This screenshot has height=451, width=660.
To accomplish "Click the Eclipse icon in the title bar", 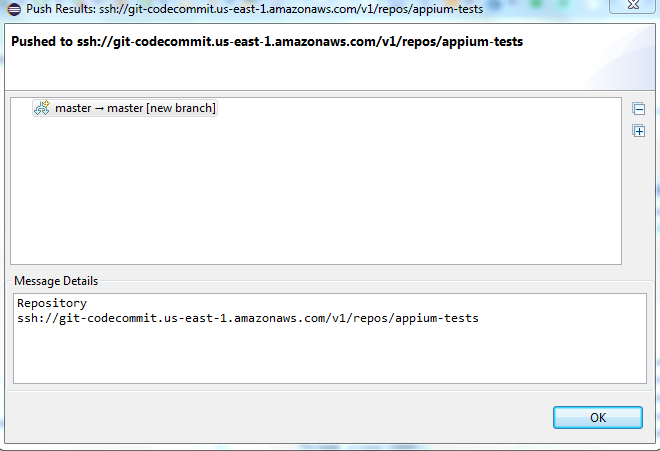I will pyautogui.click(x=14, y=9).
